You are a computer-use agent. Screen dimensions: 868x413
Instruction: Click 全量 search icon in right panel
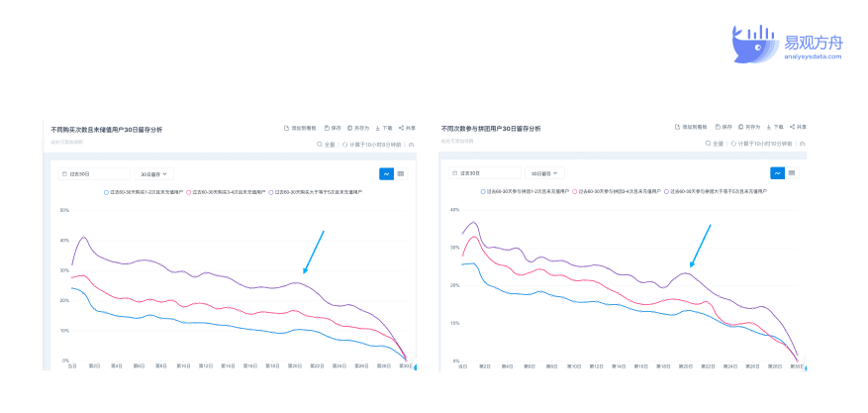click(708, 144)
